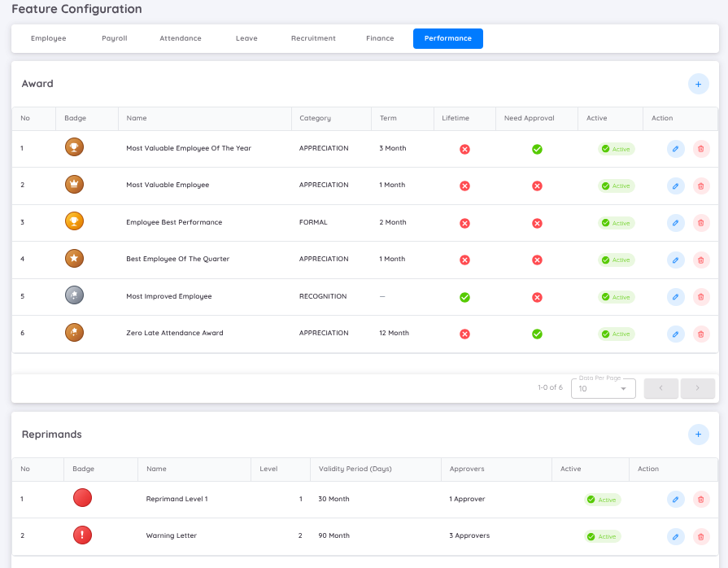728x568 pixels.
Task: Click the '90 Month' validity cell
Action: 333,535
